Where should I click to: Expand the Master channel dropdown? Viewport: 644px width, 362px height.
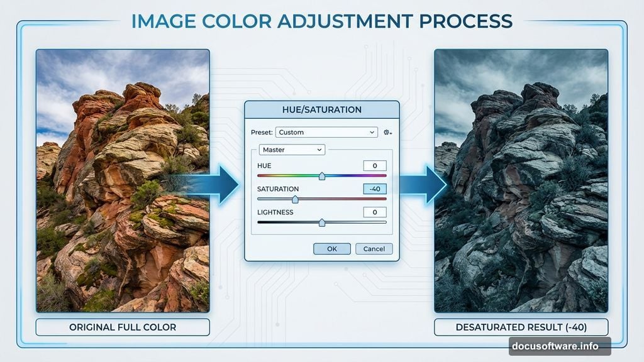pyautogui.click(x=291, y=150)
